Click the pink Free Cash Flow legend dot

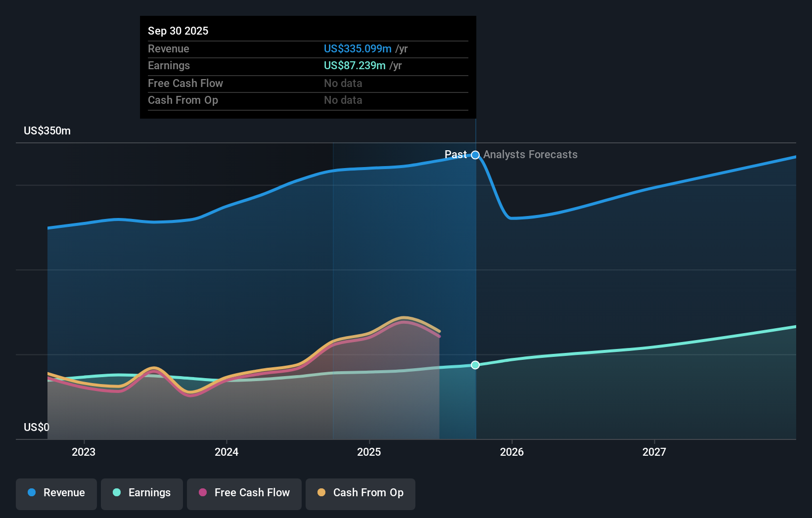point(202,493)
